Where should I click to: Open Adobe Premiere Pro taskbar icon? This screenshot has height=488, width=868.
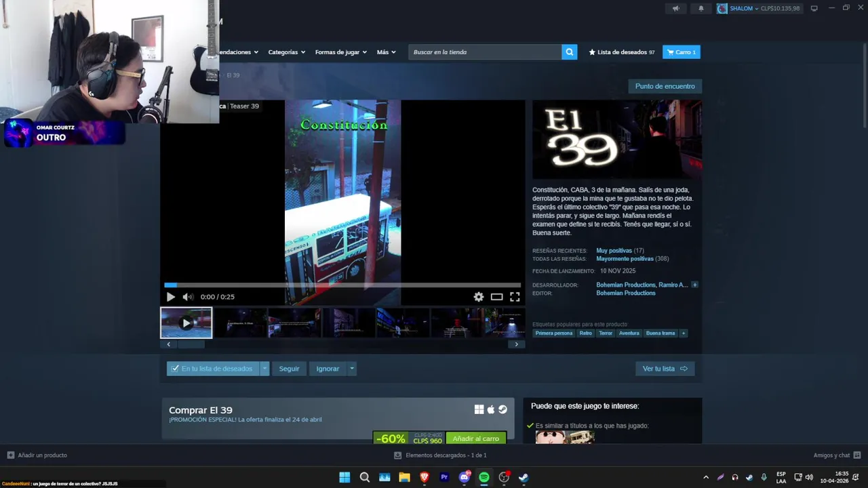444,477
